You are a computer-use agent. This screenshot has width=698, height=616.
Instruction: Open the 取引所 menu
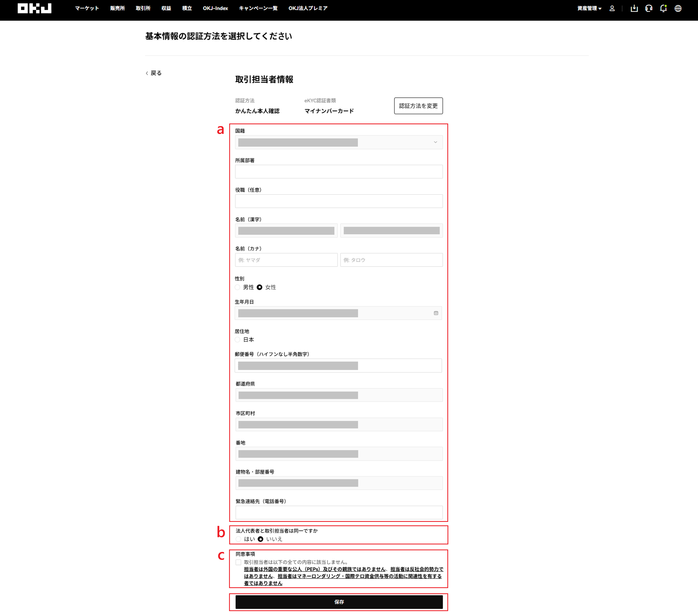click(x=143, y=8)
